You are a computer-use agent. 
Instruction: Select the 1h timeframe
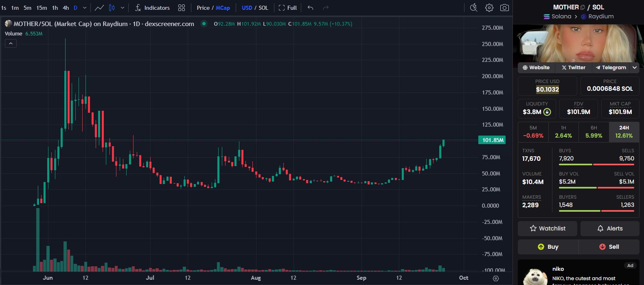(x=55, y=8)
